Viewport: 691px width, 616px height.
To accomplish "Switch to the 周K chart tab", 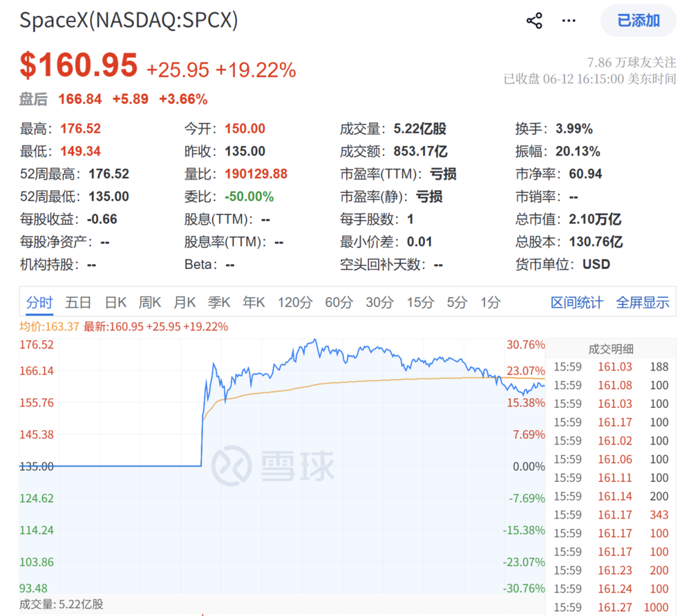I will click(150, 303).
